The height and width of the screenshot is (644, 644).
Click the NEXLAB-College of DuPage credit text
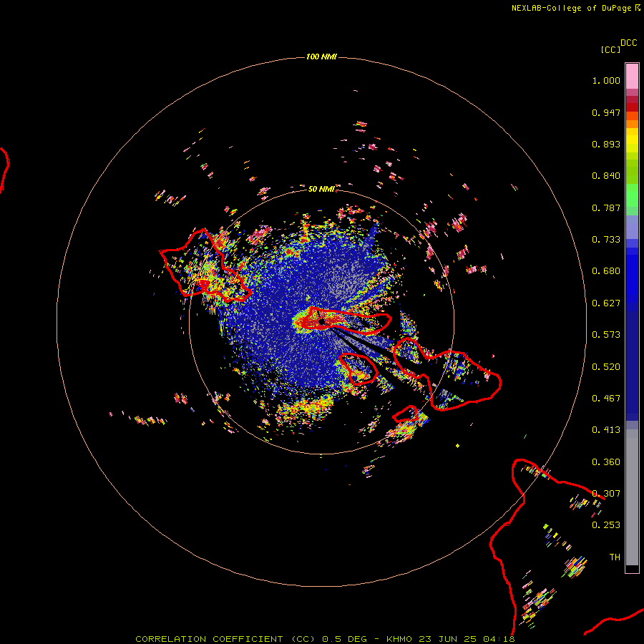click(x=575, y=8)
